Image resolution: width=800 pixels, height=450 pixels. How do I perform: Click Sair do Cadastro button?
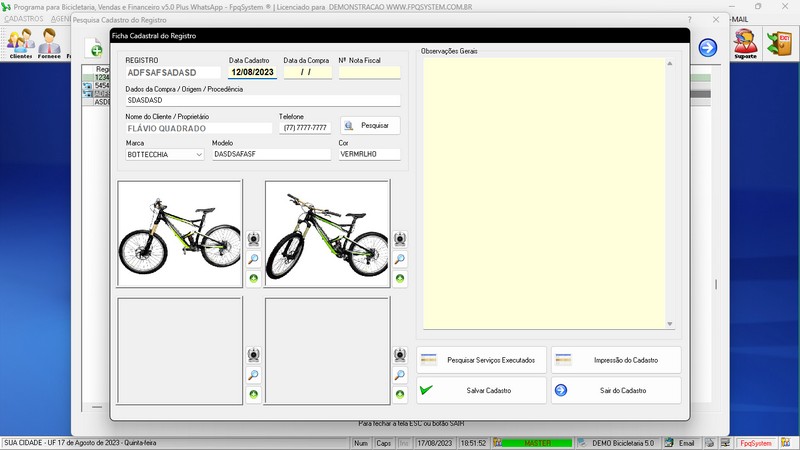click(616, 390)
